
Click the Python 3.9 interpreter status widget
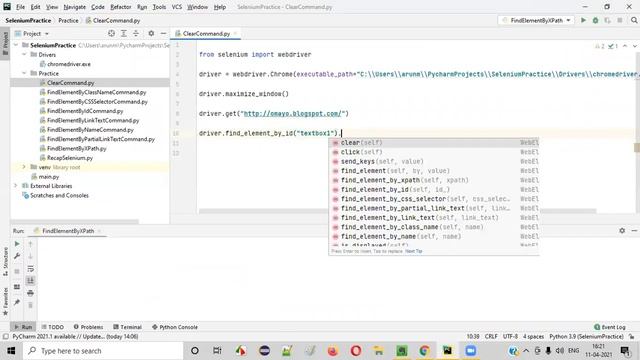[586, 336]
